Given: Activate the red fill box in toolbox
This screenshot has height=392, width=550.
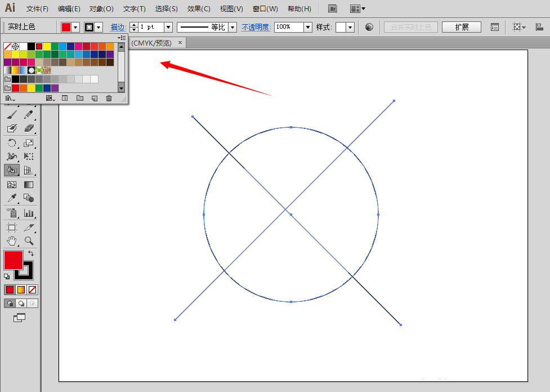Looking at the screenshot, I should [14, 260].
